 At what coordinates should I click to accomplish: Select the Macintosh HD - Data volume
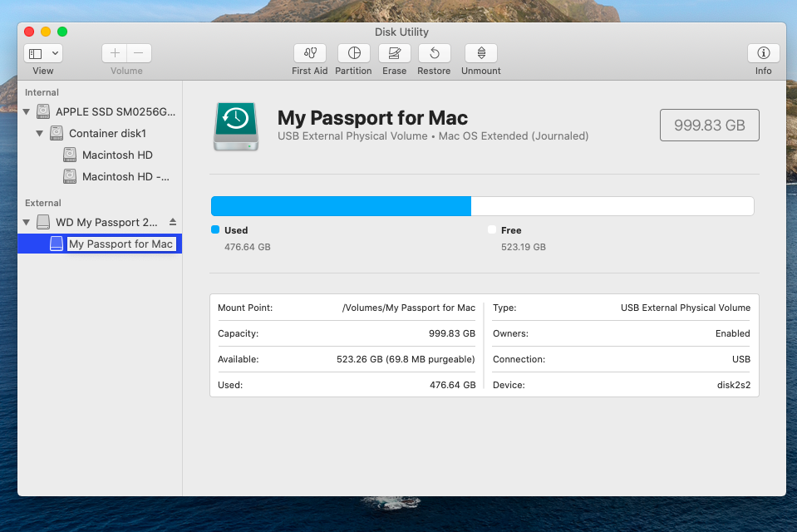click(125, 176)
